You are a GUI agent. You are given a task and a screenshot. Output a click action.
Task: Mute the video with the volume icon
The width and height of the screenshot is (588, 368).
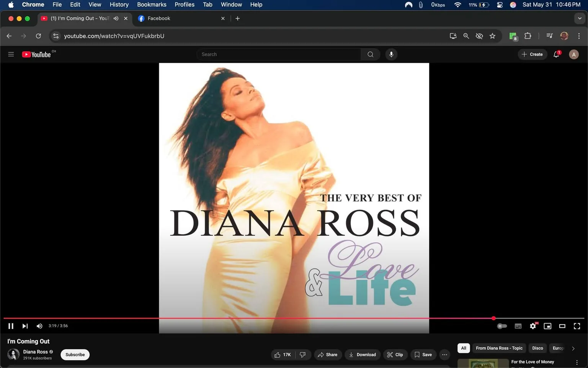point(39,326)
